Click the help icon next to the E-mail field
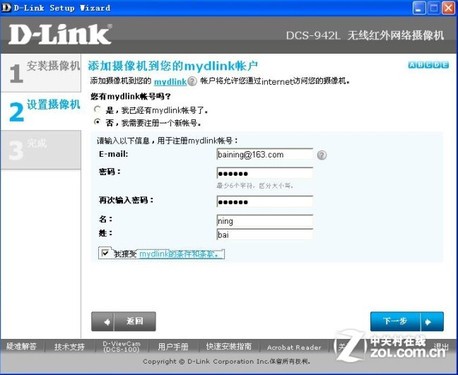 pyautogui.click(x=322, y=155)
